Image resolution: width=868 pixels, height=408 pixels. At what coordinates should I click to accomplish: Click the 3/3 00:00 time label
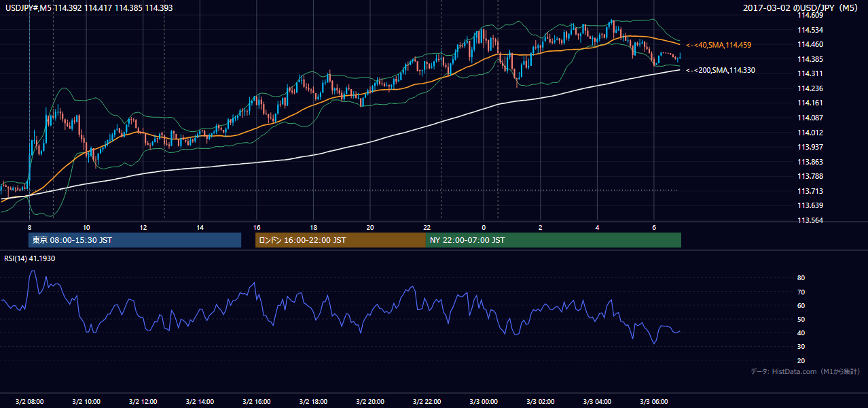coord(483,402)
